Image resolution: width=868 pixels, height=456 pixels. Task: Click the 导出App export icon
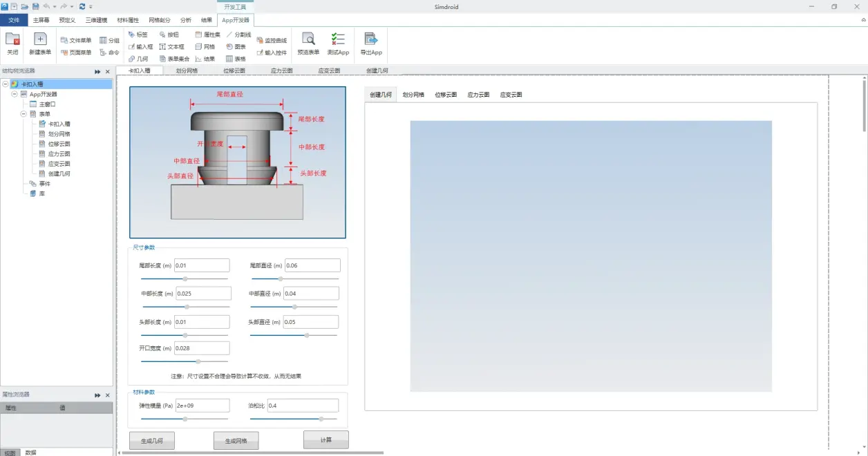tap(371, 40)
